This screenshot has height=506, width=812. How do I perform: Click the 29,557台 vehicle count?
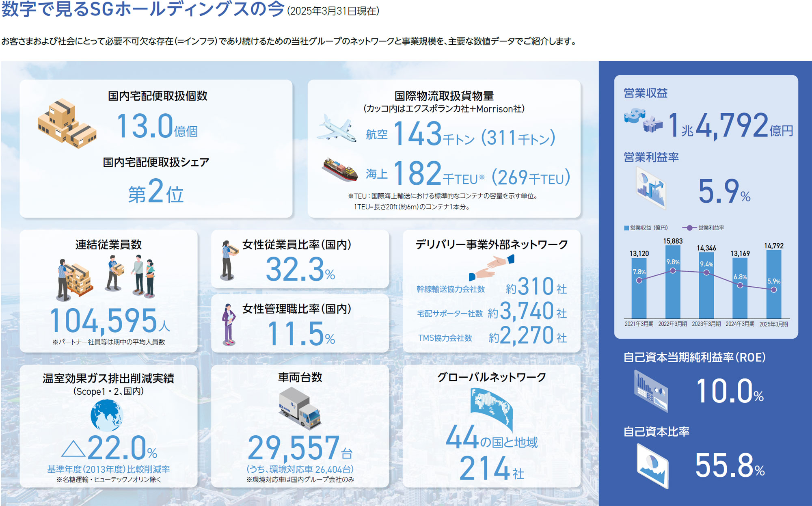pyautogui.click(x=300, y=448)
